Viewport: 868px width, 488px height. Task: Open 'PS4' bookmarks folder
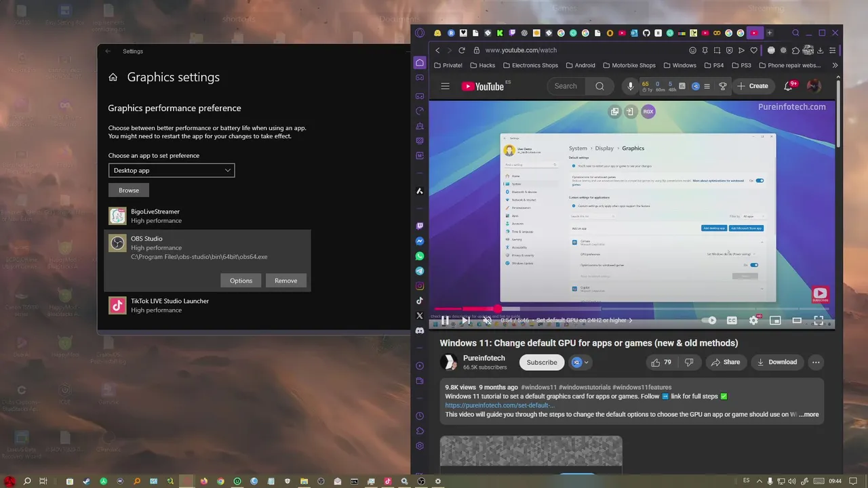[714, 66]
